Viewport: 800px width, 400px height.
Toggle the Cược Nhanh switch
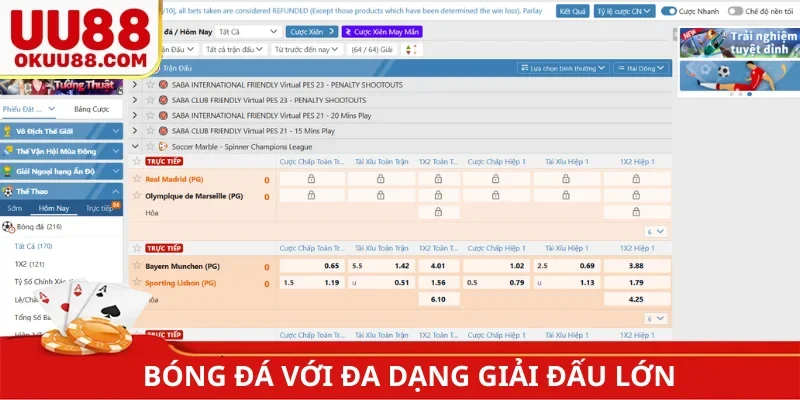click(668, 11)
